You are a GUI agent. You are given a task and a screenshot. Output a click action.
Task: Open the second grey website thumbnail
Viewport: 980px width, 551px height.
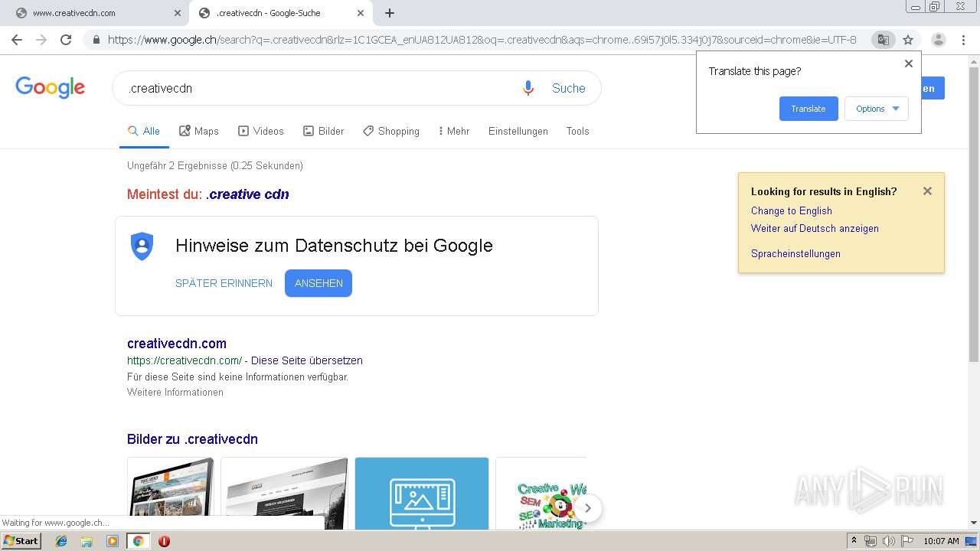tap(284, 494)
